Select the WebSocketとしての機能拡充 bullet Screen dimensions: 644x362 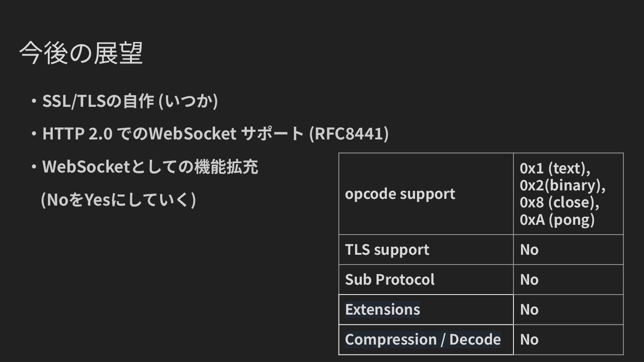(150, 167)
